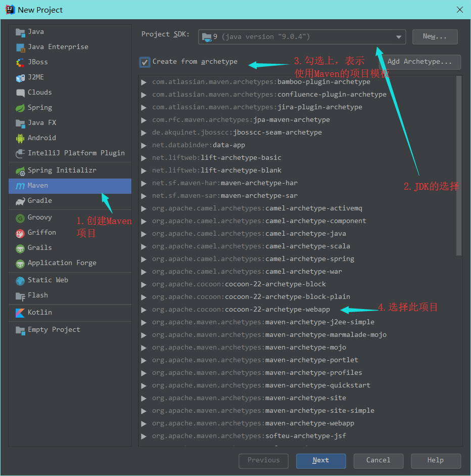Click the Add Archetype... button
The image size is (471, 476).
(x=420, y=62)
